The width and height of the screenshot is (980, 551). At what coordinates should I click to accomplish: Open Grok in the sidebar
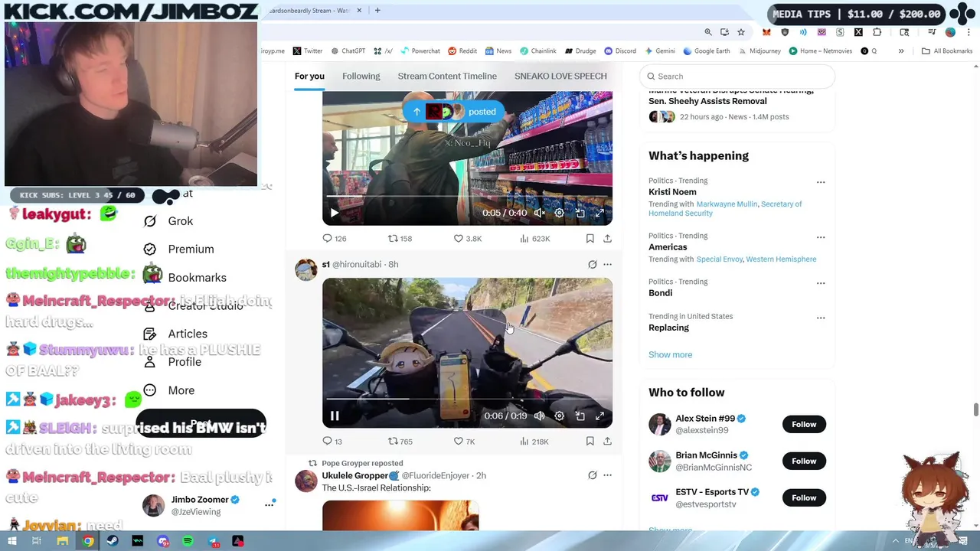(x=169, y=221)
